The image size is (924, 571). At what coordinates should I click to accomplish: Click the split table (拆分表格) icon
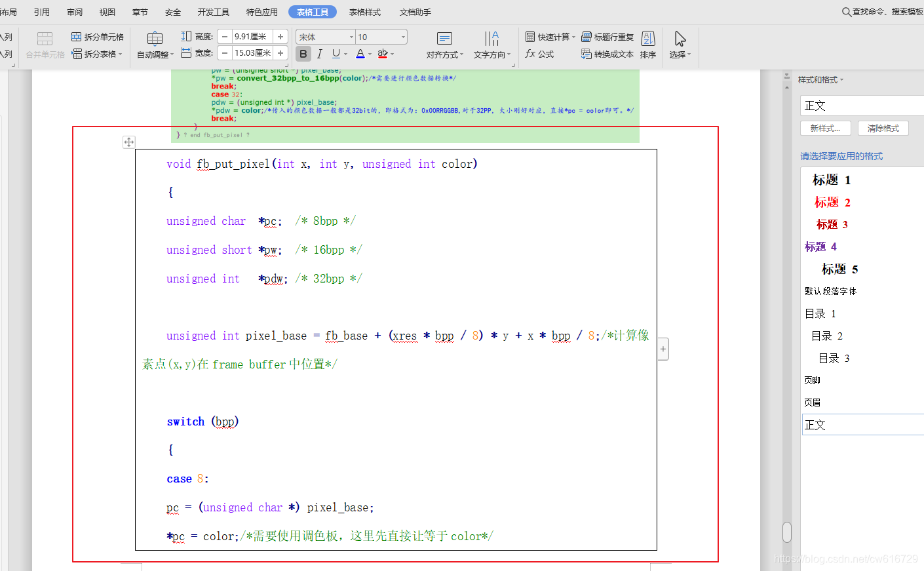(76, 54)
